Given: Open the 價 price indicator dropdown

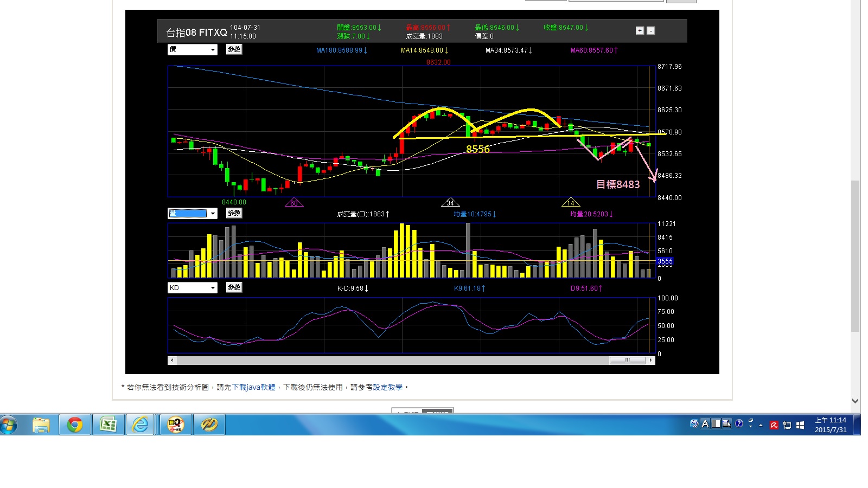Looking at the screenshot, I should [192, 50].
